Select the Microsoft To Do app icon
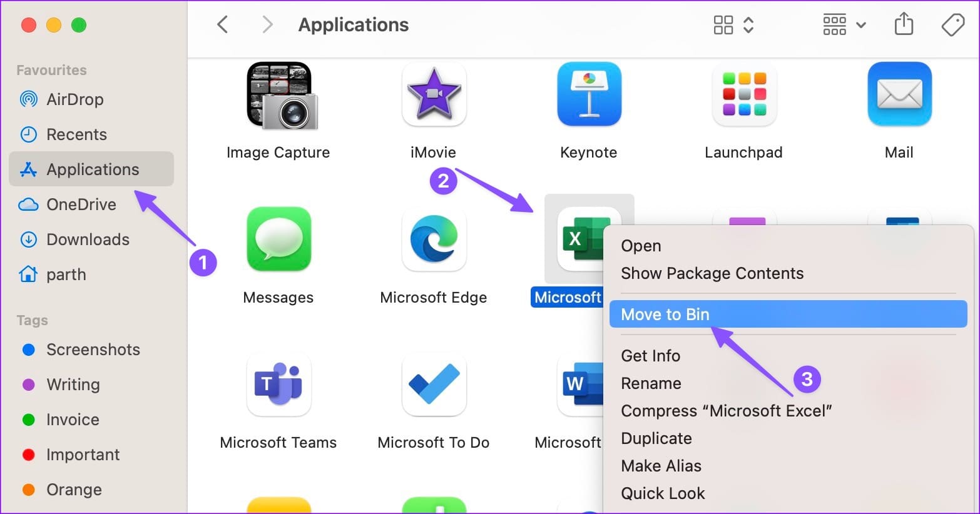The image size is (980, 514). click(434, 384)
